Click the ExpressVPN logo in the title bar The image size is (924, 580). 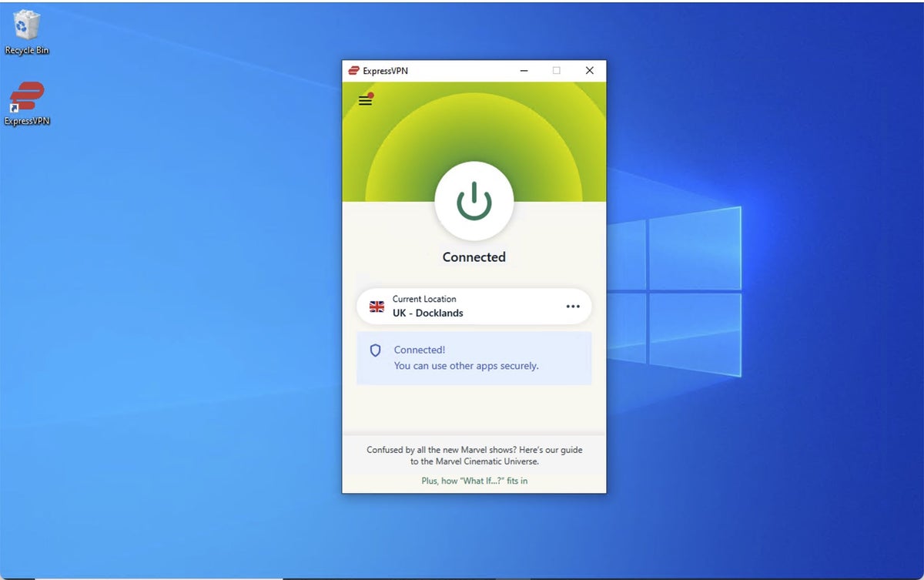pos(353,71)
